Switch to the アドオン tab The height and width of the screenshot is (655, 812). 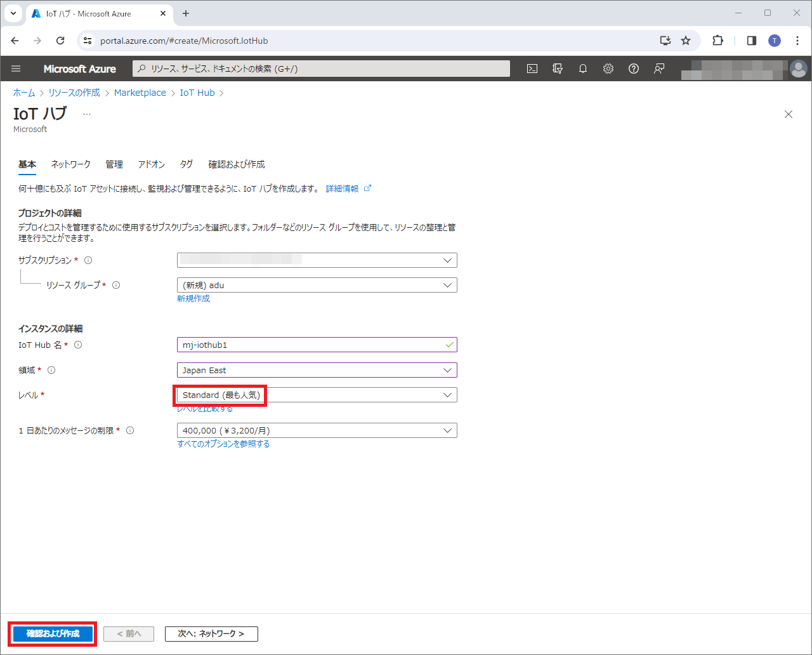(152, 164)
